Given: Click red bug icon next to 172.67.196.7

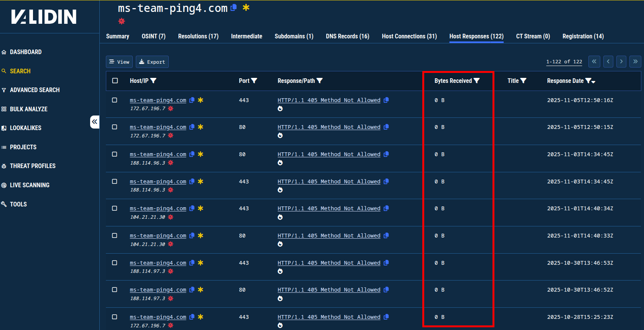Looking at the screenshot, I should point(171,109).
